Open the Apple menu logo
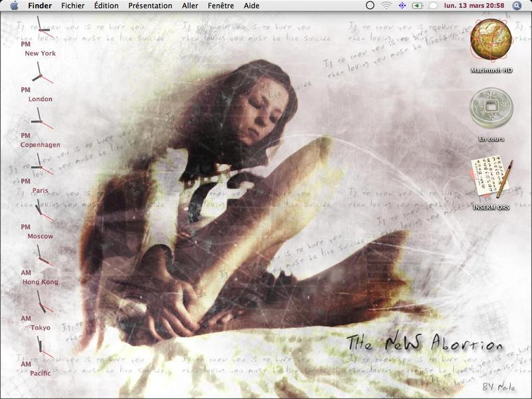Image resolution: width=532 pixels, height=399 pixels. pos(14,5)
